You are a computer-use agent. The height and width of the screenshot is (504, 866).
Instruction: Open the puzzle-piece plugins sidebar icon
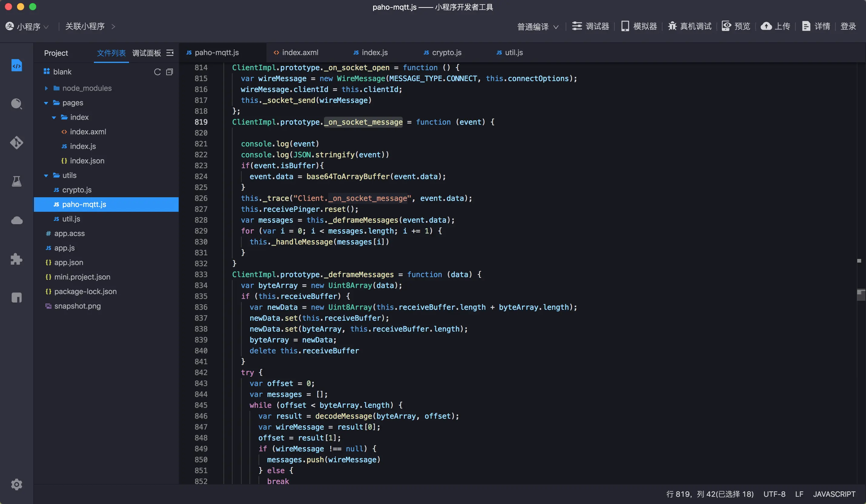click(16, 259)
